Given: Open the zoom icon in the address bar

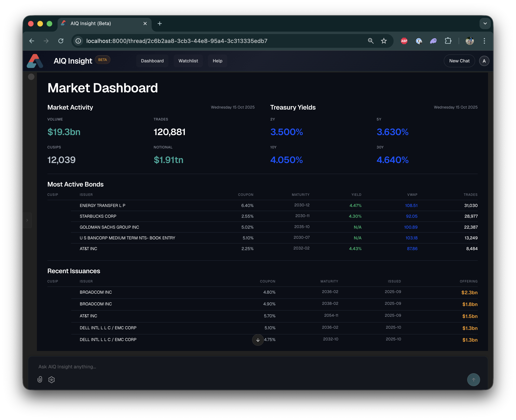Looking at the screenshot, I should tap(371, 41).
